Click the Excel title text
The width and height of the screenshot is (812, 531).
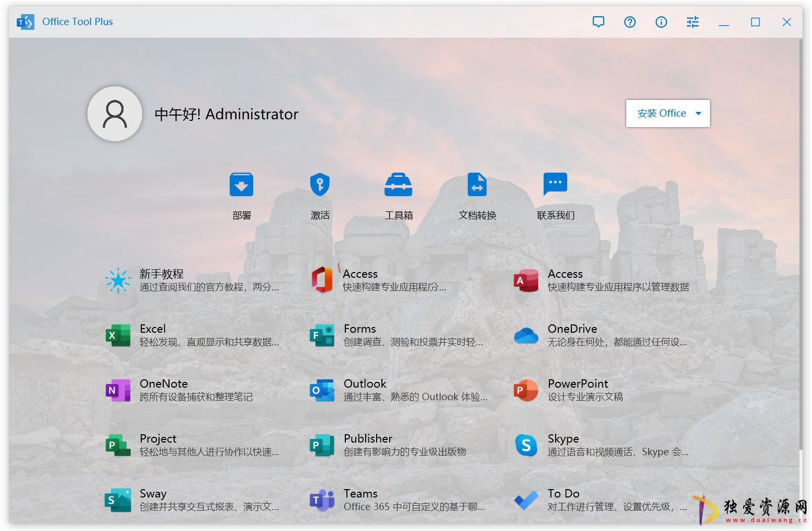pyautogui.click(x=152, y=329)
